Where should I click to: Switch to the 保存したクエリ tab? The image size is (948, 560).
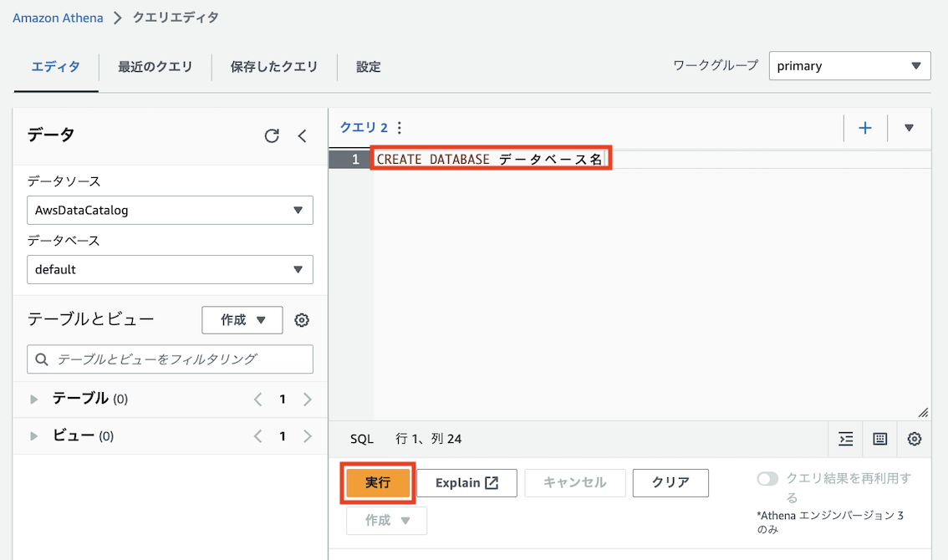(273, 67)
